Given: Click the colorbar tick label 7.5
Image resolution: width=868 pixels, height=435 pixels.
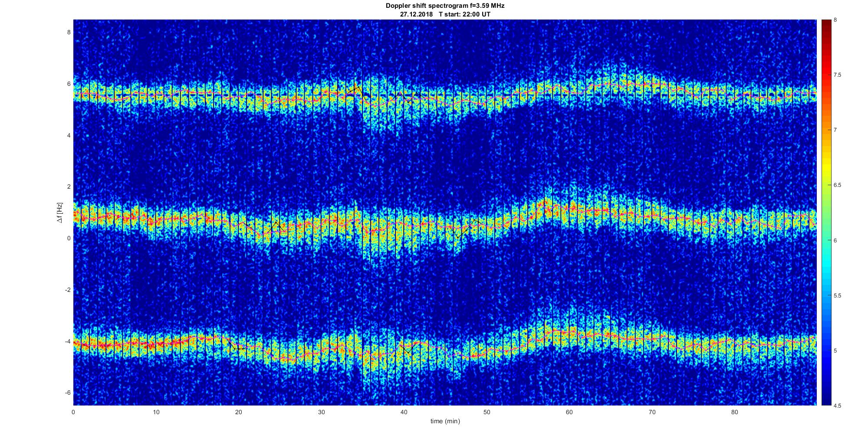Looking at the screenshot, I should pyautogui.click(x=838, y=75).
